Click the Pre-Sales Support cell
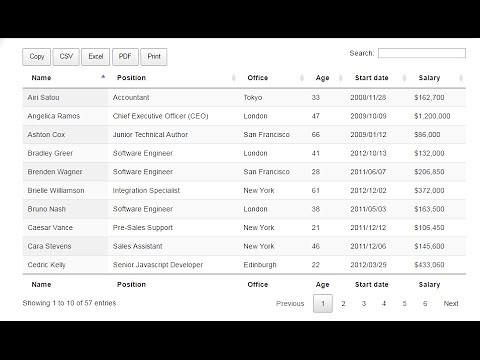The image size is (480, 360). (x=173, y=228)
